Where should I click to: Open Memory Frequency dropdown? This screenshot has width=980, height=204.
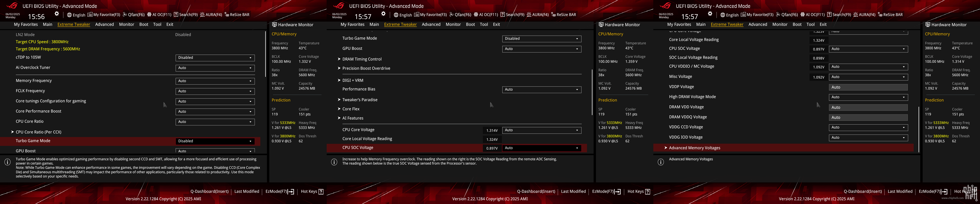(x=215, y=81)
